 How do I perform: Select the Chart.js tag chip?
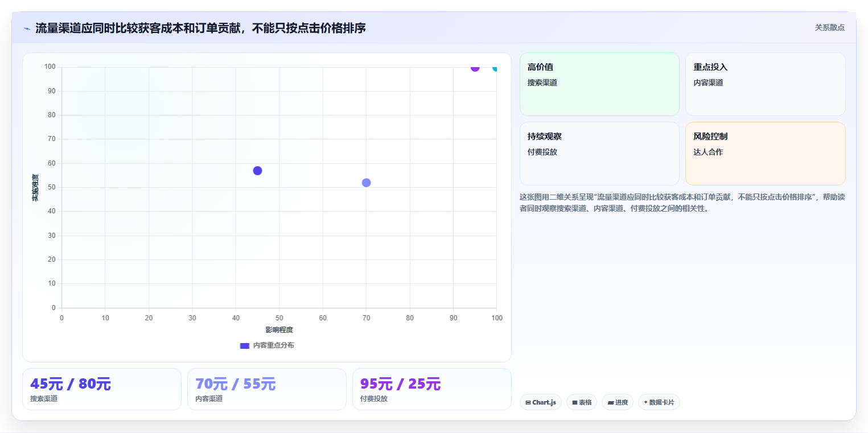pos(540,402)
